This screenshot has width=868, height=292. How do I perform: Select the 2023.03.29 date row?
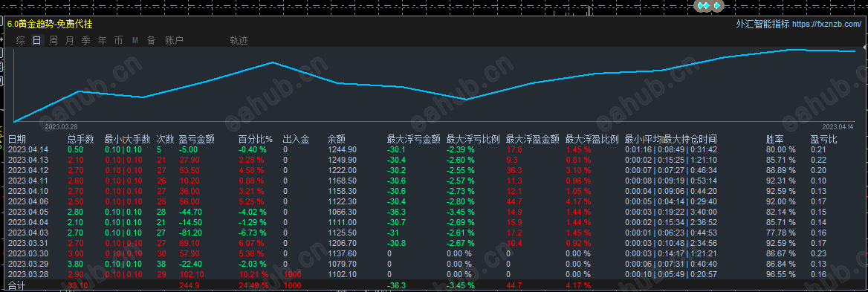(x=28, y=264)
